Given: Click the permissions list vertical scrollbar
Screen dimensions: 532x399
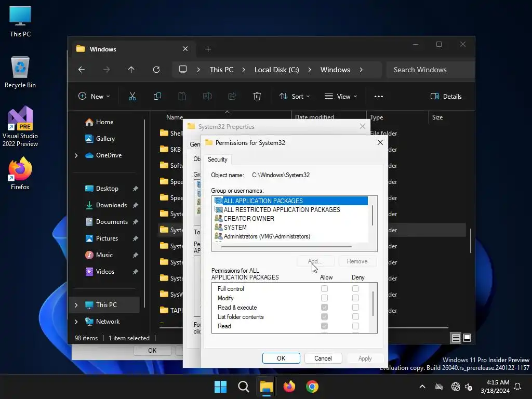Looking at the screenshot, I should tap(373, 303).
